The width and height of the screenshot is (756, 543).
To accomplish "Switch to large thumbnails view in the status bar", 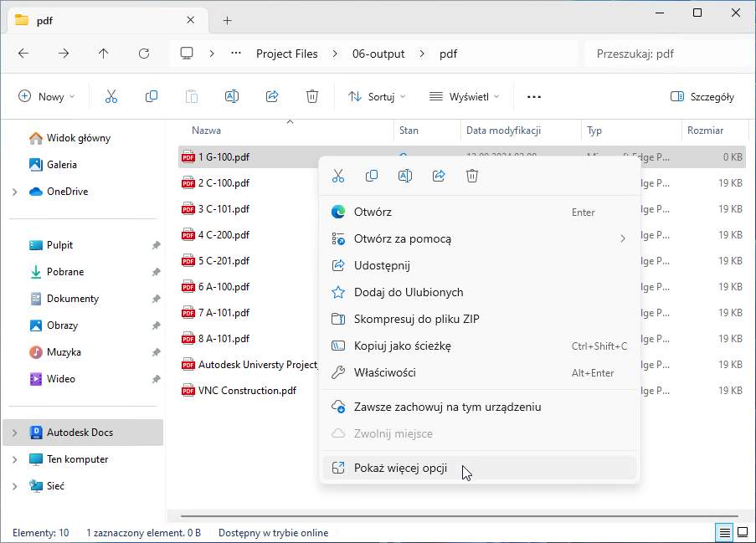I will (743, 532).
